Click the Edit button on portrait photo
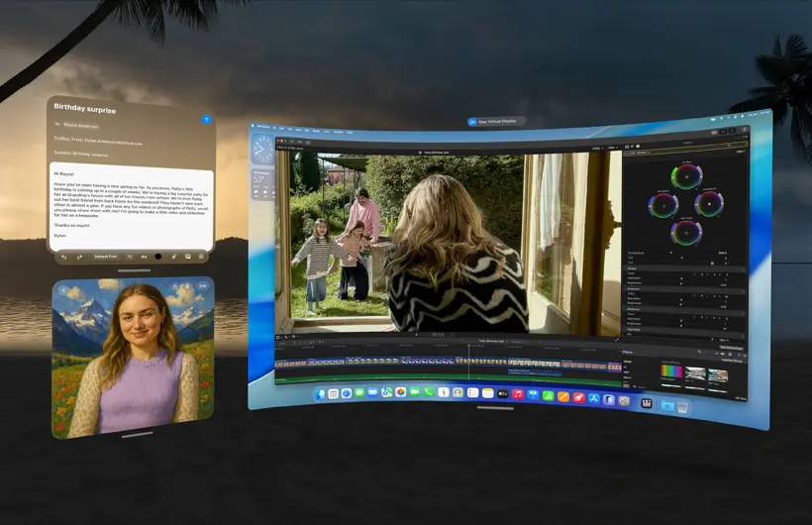Viewport: 812px width, 525px height. point(202,287)
